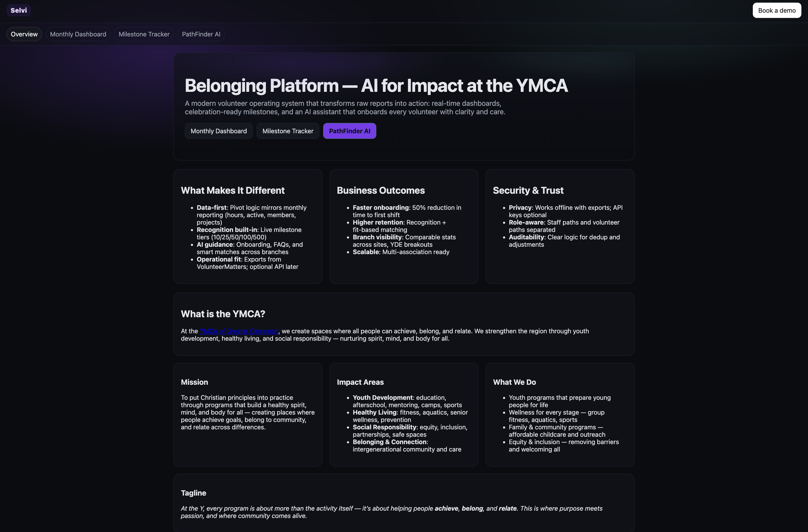Click the What is the YMCA? heading
The width and height of the screenshot is (808, 532).
(x=223, y=314)
